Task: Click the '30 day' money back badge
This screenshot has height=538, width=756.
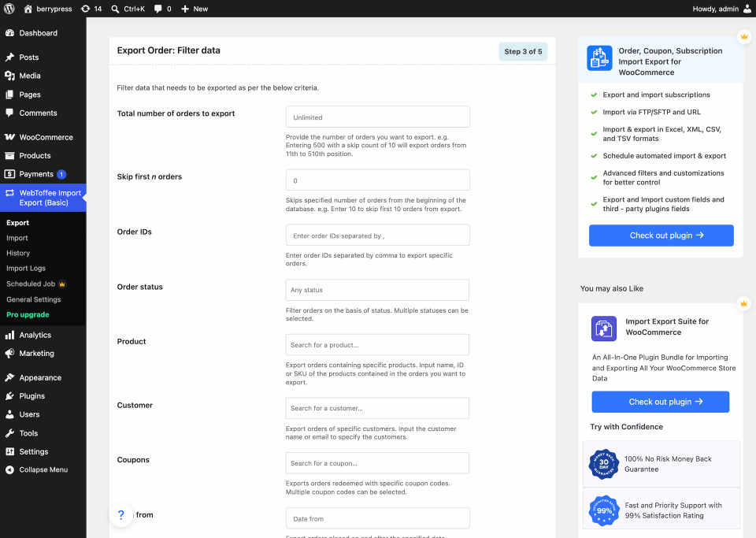Action: pos(604,464)
